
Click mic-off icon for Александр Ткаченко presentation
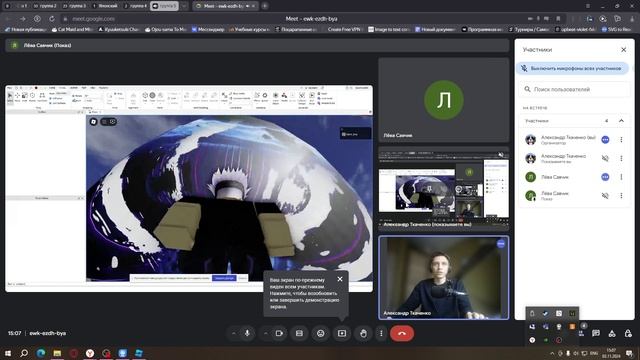point(605,158)
